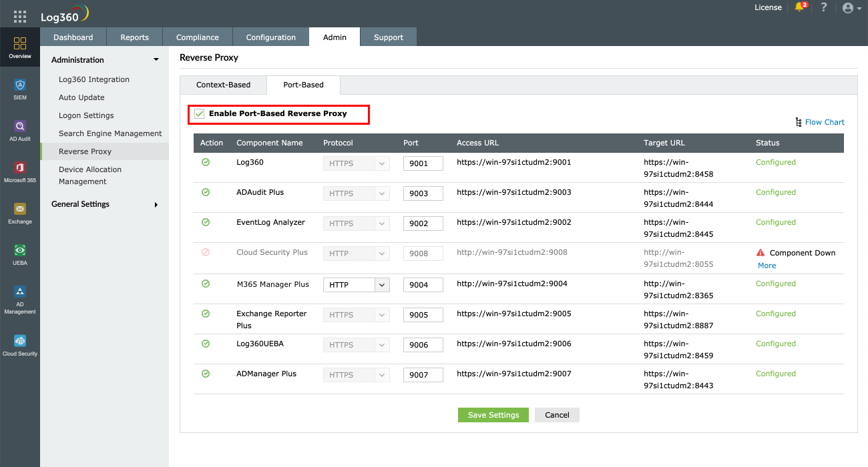Click the More link under Component Down
Screen dimensions: 868x467
[x=767, y=266]
